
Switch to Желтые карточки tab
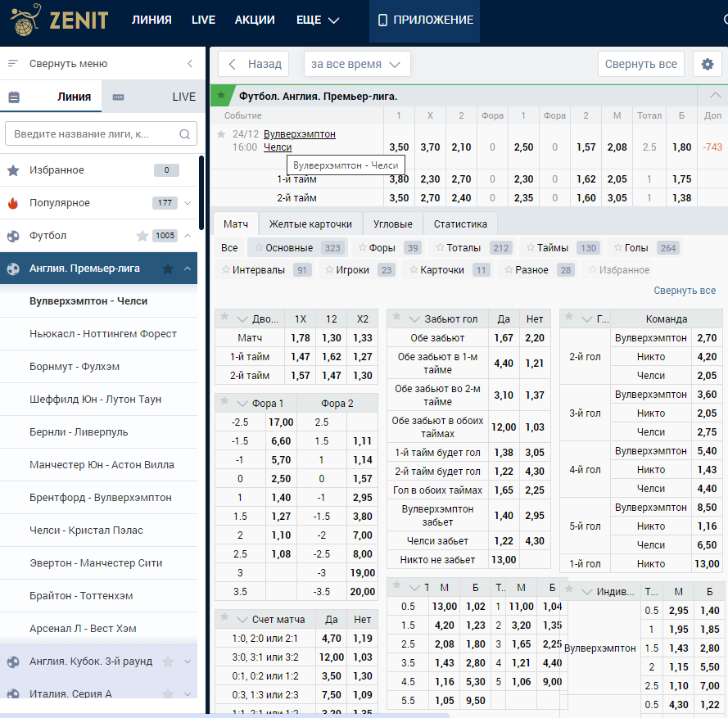click(x=310, y=224)
